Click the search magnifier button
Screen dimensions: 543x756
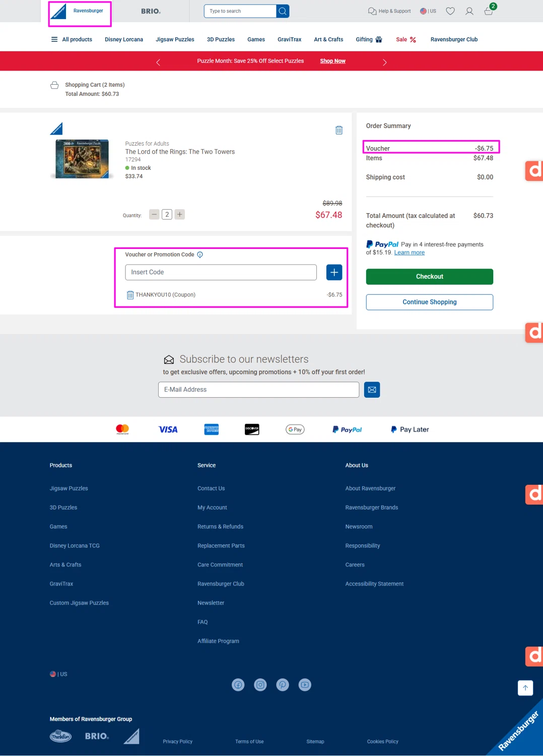click(283, 11)
